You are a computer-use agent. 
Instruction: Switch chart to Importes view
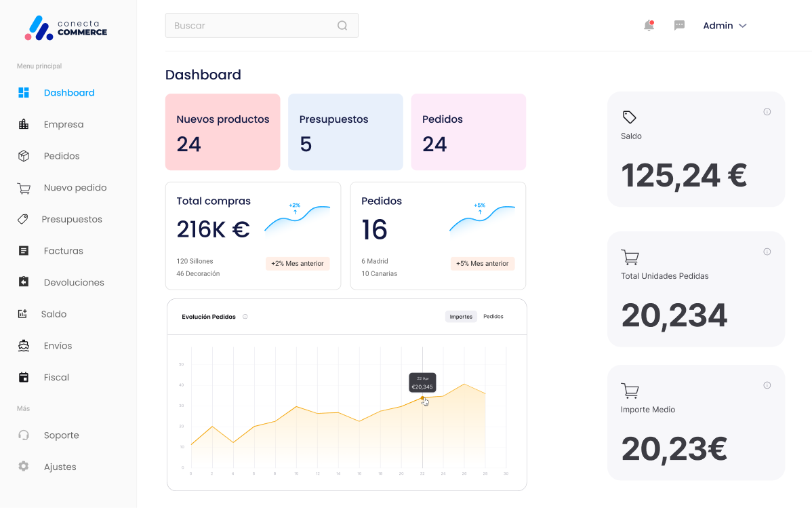461,317
